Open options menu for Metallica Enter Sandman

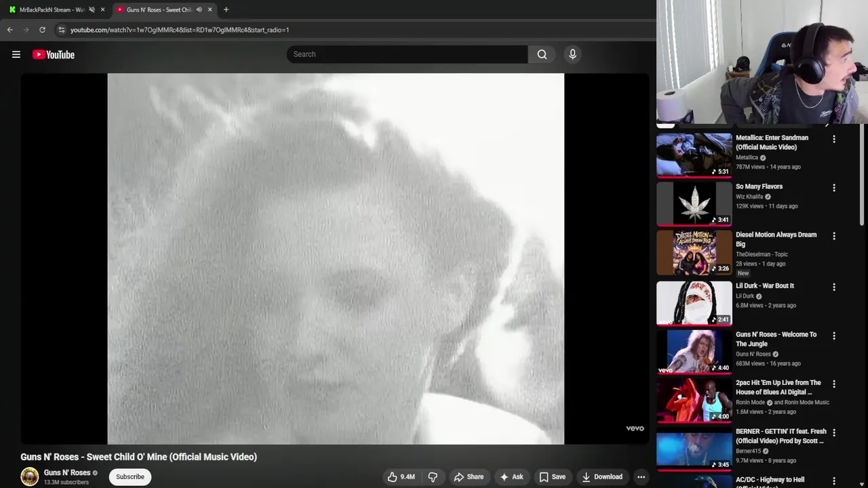coord(834,139)
